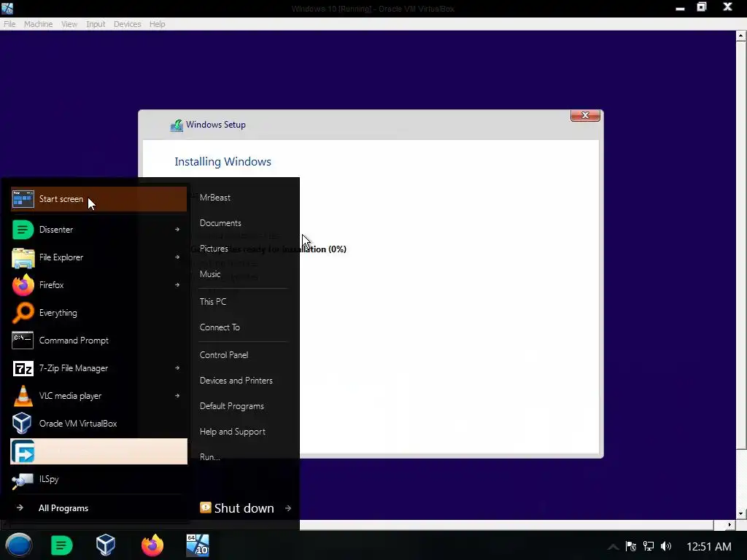Expand Dissenter jump list arrow

177,230
